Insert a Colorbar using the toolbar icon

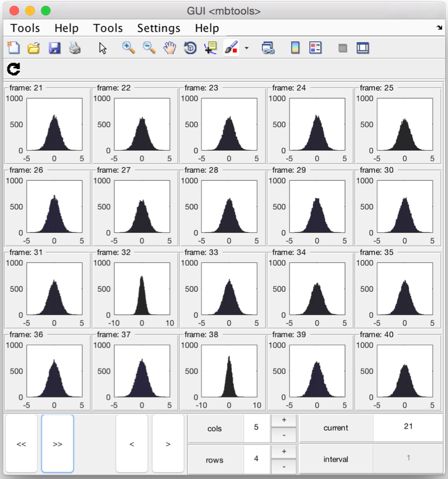[x=295, y=48]
